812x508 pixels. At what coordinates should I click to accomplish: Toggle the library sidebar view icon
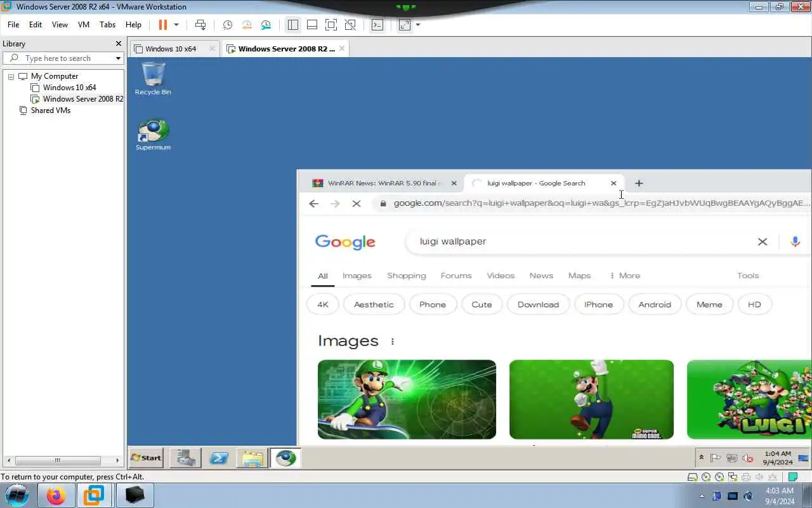[292, 25]
